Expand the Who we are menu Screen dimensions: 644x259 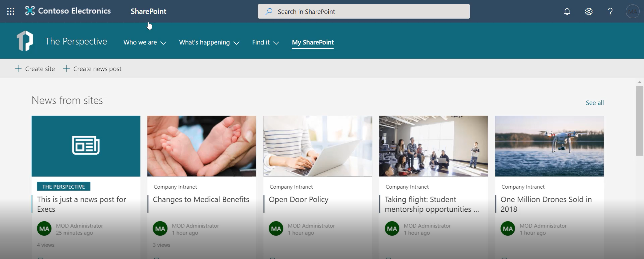(145, 42)
